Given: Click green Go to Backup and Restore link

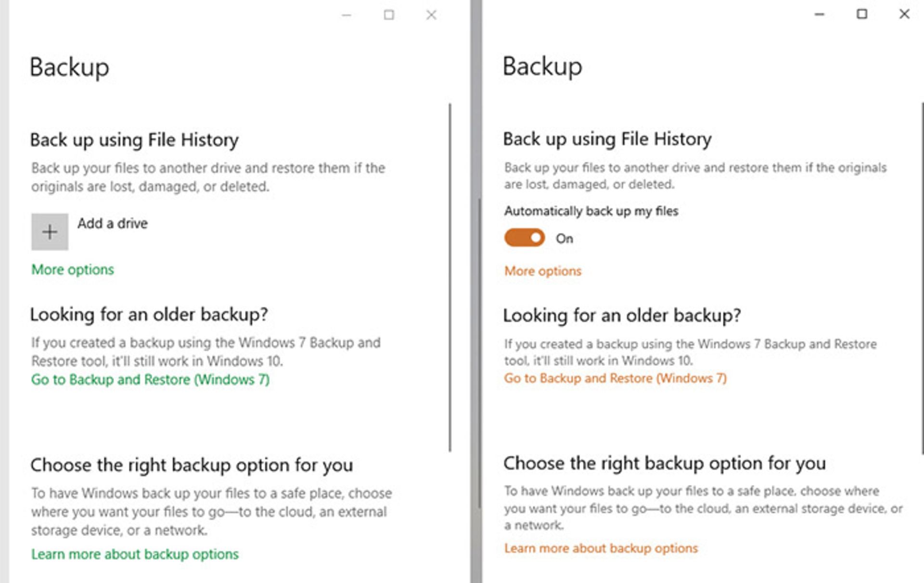Looking at the screenshot, I should (150, 380).
